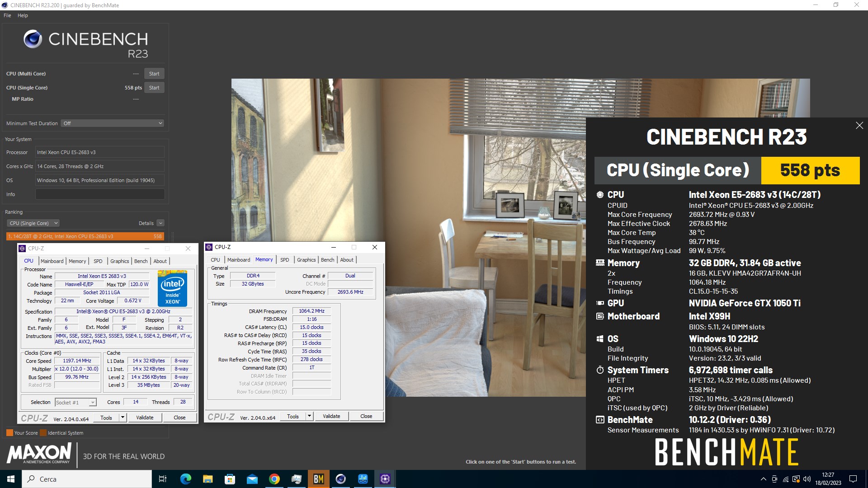Switch to About tab in left CPU-Z
Screen dimensions: 868x488
coord(160,261)
